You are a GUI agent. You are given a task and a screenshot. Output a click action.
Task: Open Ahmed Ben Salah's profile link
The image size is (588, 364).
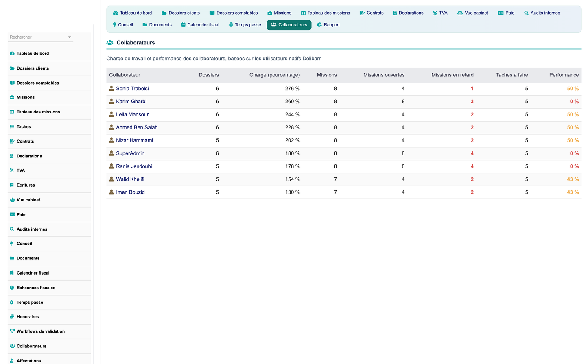[137, 127]
